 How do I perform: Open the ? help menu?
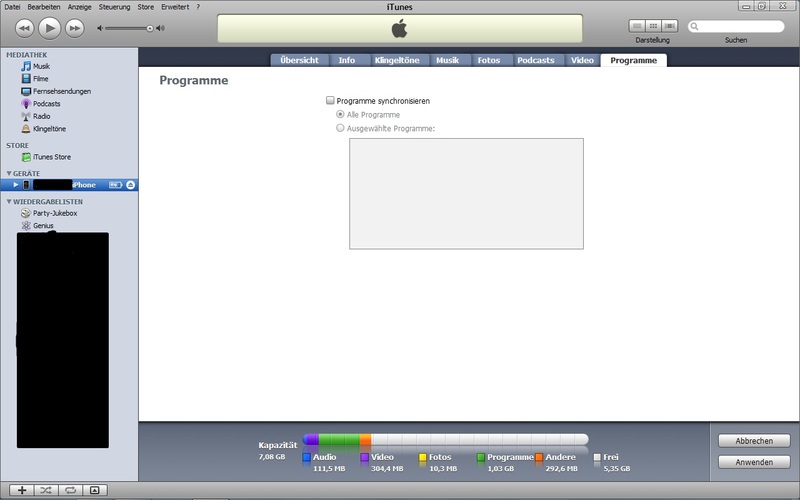pos(198,7)
